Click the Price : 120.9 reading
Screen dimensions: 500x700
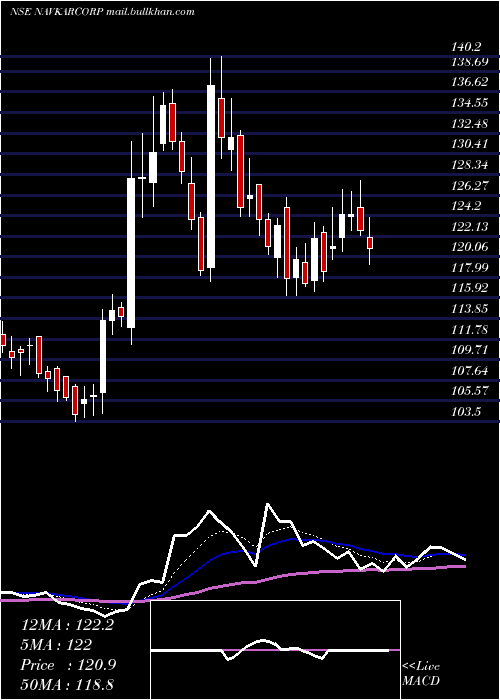pyautogui.click(x=68, y=665)
